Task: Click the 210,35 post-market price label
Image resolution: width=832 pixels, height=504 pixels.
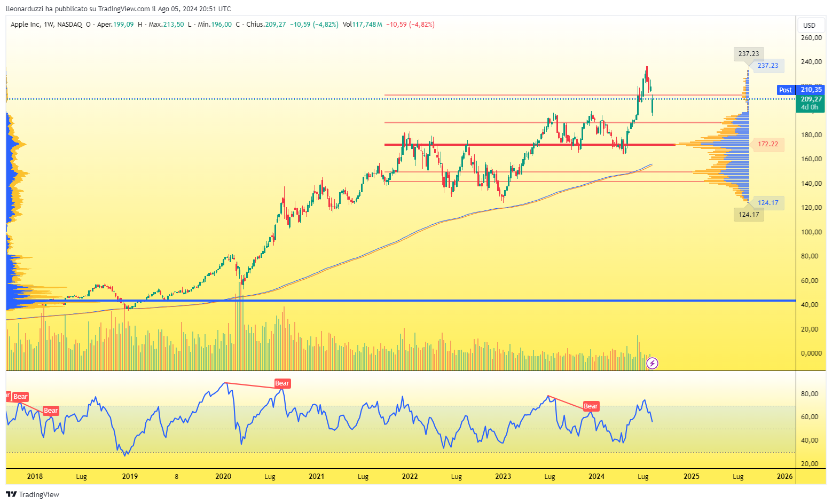Action: (811, 90)
